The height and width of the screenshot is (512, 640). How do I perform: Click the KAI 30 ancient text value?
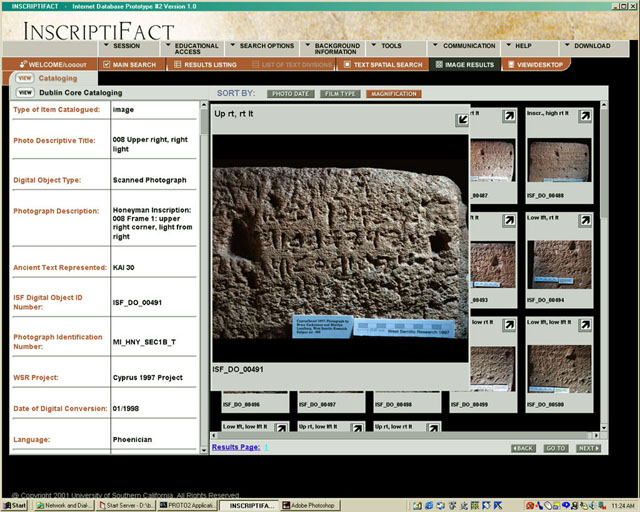pos(124,267)
